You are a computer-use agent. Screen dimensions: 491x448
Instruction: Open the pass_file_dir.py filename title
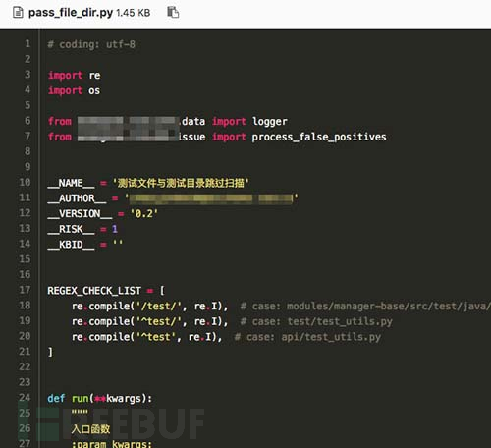click(x=71, y=13)
